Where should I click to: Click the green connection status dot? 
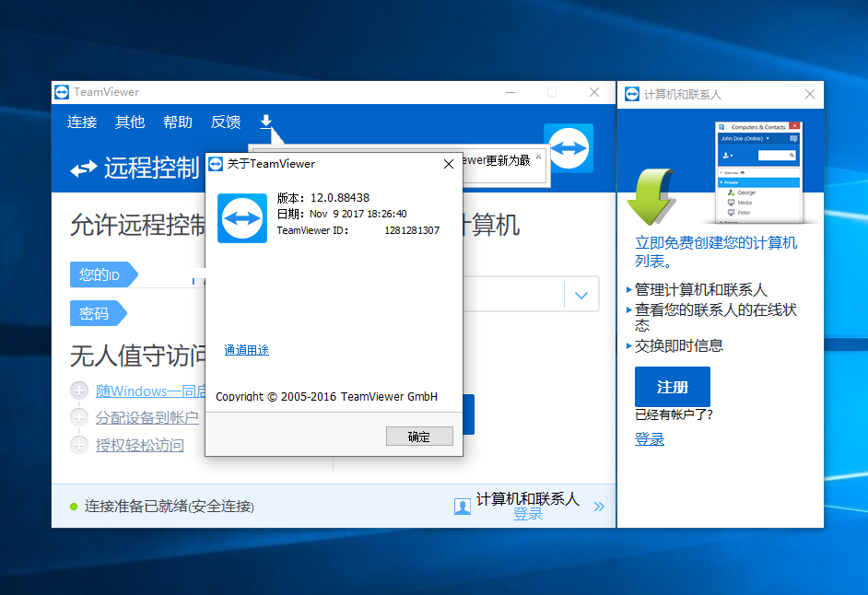[74, 507]
